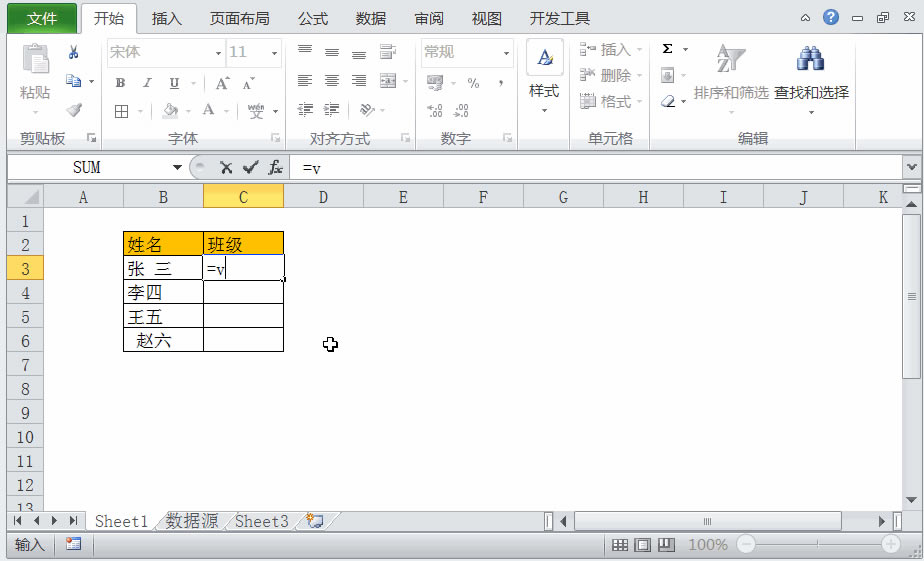Click the Increase Indent icon
Viewport: 924px width, 561px height.
coord(332,110)
